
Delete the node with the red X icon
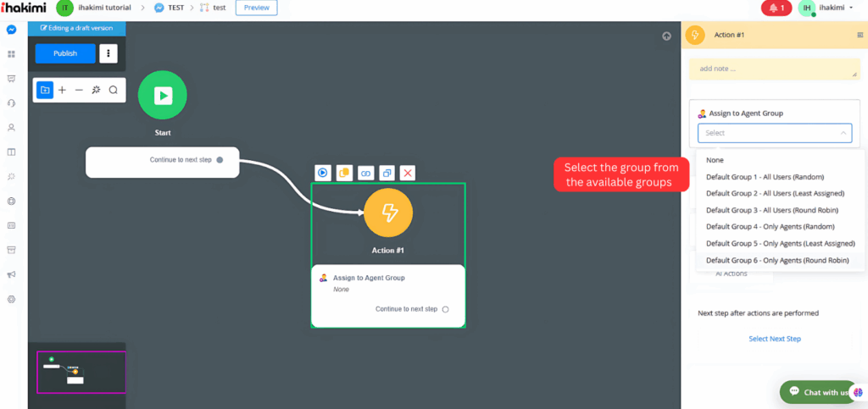[408, 173]
